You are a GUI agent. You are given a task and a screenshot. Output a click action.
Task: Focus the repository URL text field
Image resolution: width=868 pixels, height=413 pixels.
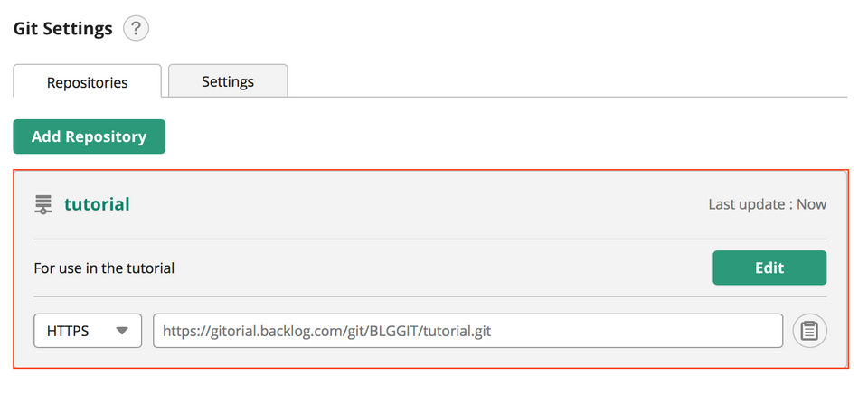pyautogui.click(x=467, y=331)
